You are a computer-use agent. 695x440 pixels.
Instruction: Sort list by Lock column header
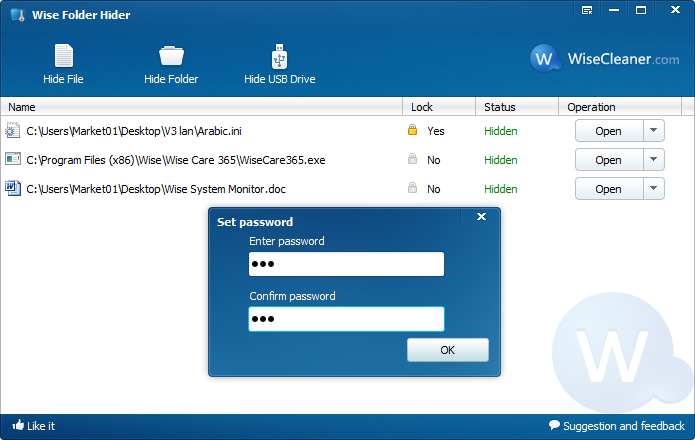439,107
